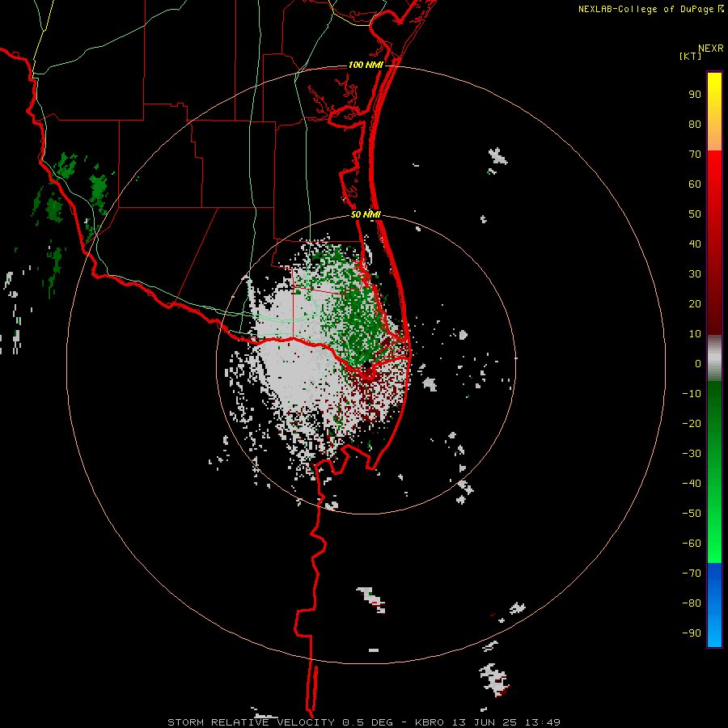
Task: Click the 30 value on velocity scale
Action: point(695,274)
